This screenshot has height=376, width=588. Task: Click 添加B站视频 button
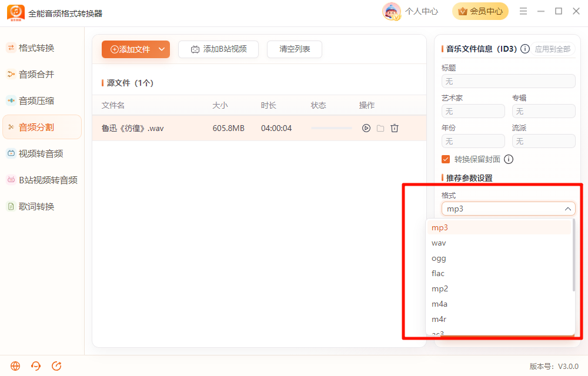tap(218, 49)
